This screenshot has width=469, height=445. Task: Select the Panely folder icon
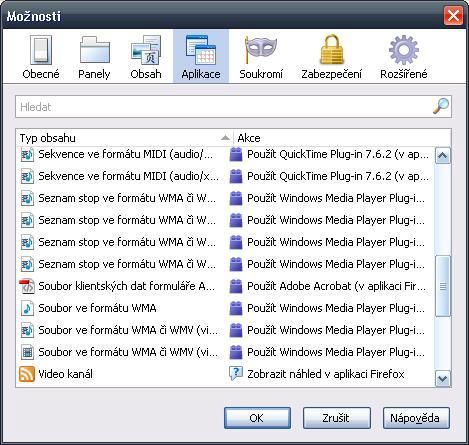point(95,50)
